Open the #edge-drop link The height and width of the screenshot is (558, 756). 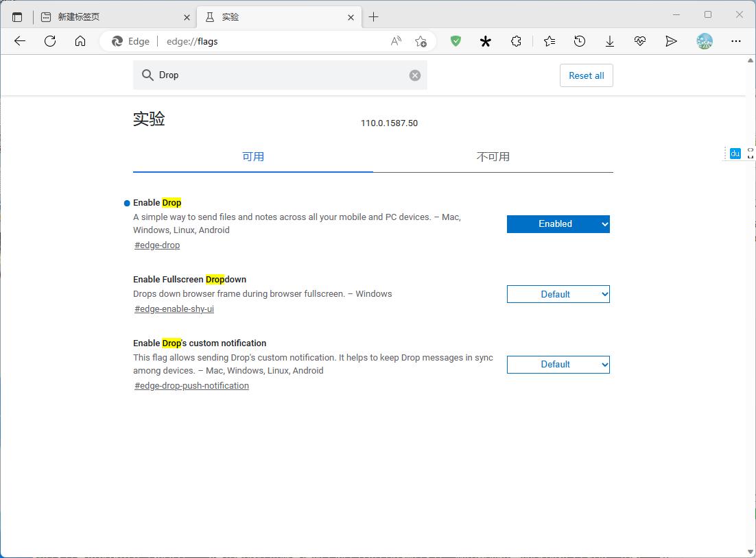point(156,245)
